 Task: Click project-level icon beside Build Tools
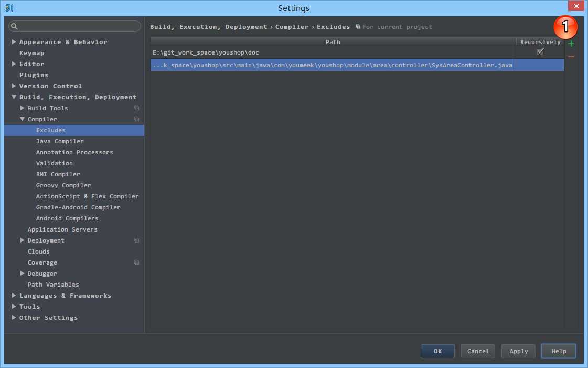pyautogui.click(x=136, y=108)
